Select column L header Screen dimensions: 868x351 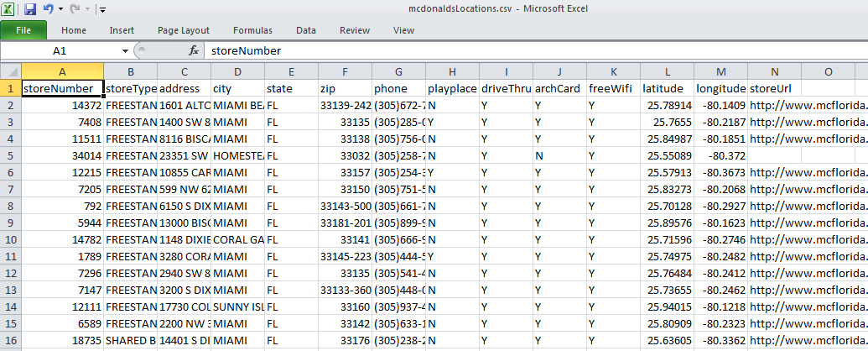click(x=668, y=71)
